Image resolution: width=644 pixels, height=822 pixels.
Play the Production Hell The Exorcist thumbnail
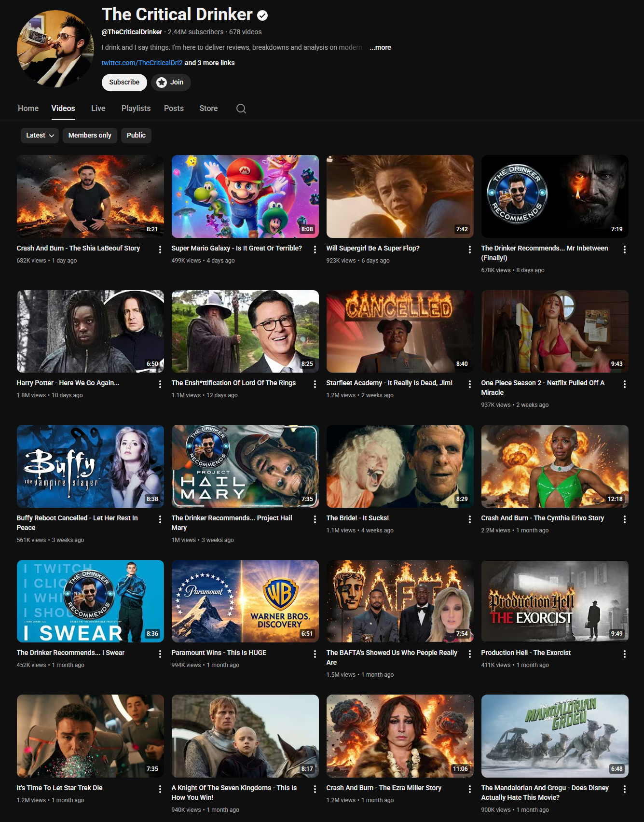(555, 601)
